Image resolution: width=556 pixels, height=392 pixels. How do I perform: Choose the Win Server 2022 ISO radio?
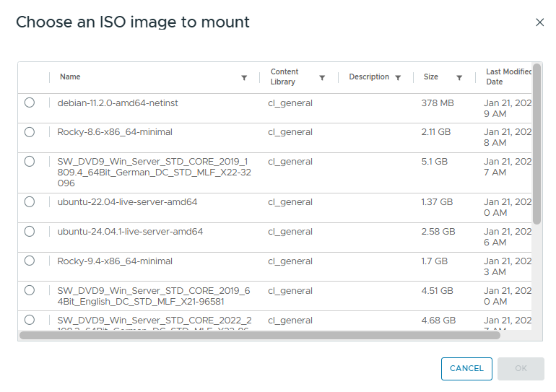coord(30,320)
